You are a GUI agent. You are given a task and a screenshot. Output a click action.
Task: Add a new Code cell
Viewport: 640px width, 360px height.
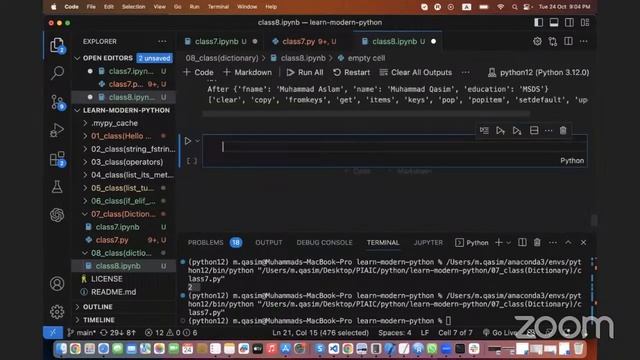coord(198,72)
